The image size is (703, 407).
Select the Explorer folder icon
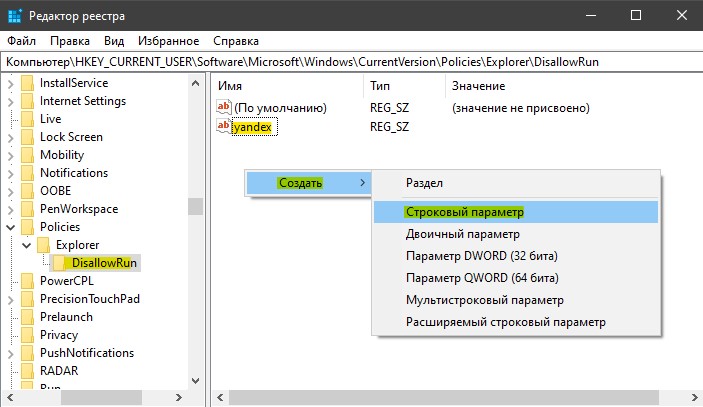[x=43, y=245]
